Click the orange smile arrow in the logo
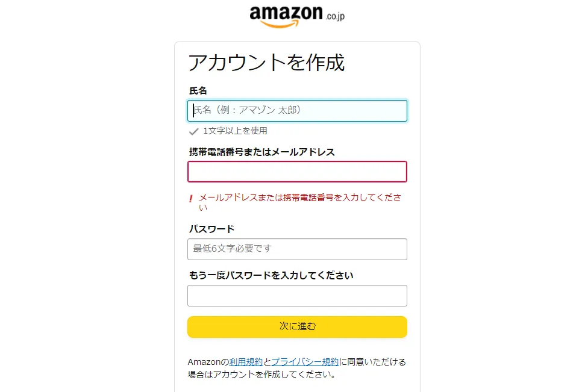Image resolution: width=579 pixels, height=392 pixels. click(280, 24)
